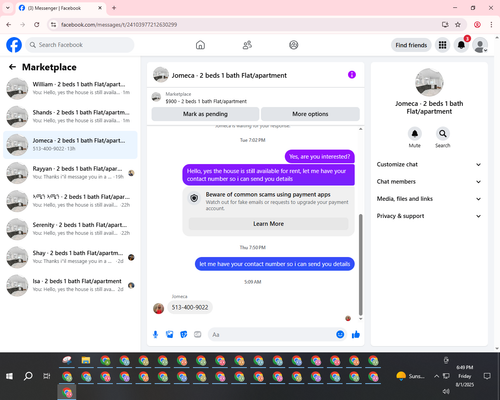Click the shield icon in scam warning

click(x=194, y=198)
